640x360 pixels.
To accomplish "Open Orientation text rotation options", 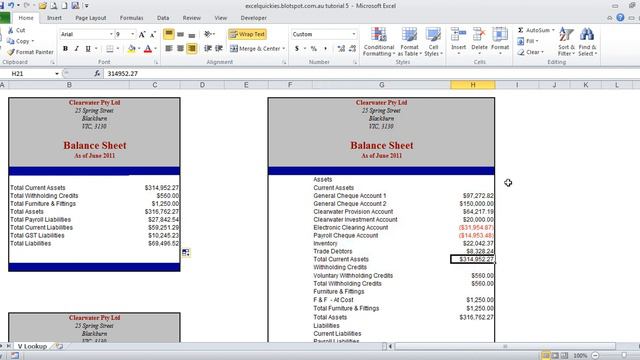I will (209, 34).
